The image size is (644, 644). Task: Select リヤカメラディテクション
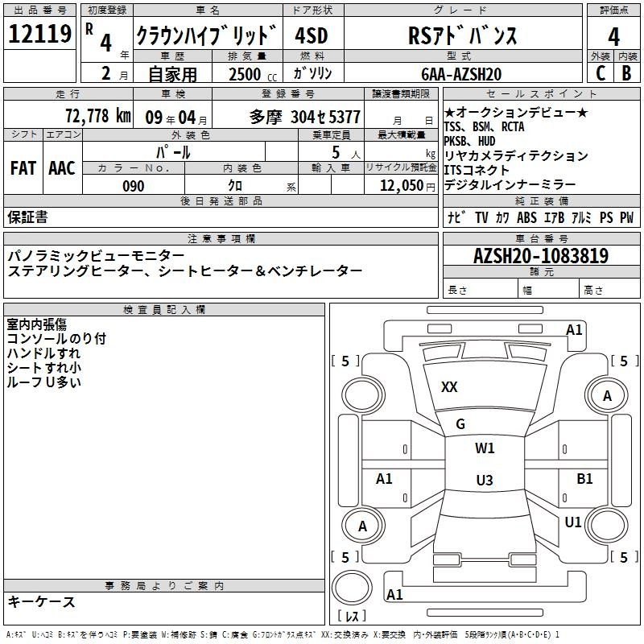coord(516,155)
